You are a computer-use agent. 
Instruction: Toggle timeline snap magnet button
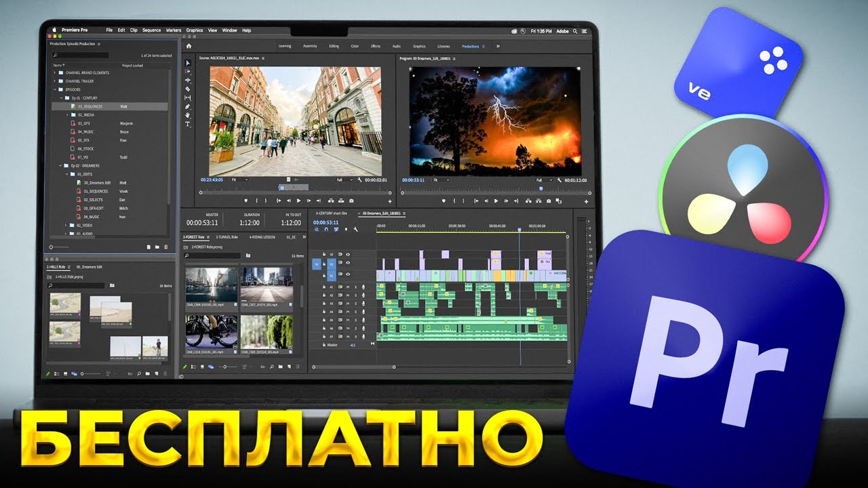[x=326, y=230]
